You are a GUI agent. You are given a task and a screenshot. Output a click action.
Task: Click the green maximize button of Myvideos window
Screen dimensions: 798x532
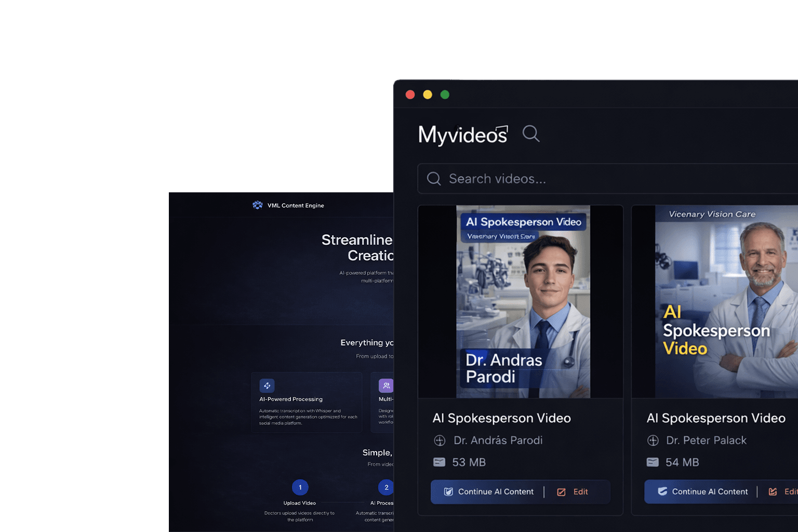click(x=445, y=95)
